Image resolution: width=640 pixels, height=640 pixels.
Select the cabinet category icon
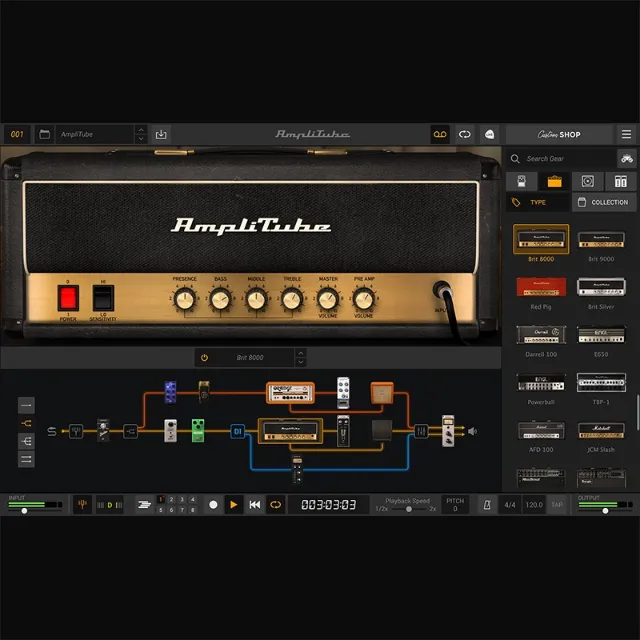click(587, 181)
